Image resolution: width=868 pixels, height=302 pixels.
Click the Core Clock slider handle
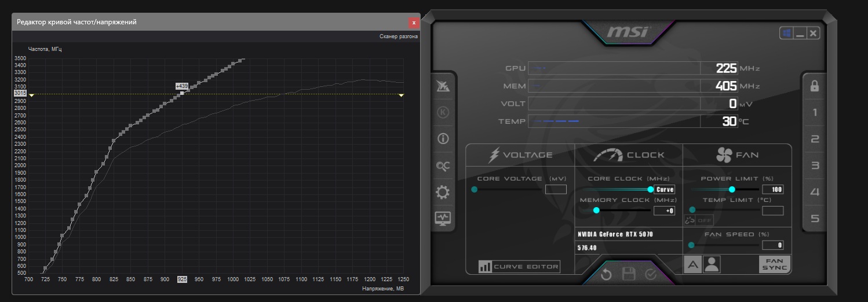pyautogui.click(x=651, y=189)
